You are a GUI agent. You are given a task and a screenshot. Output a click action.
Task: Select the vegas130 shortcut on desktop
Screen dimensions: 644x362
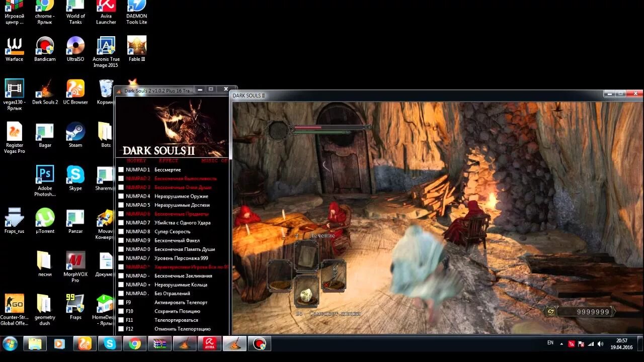click(x=14, y=95)
